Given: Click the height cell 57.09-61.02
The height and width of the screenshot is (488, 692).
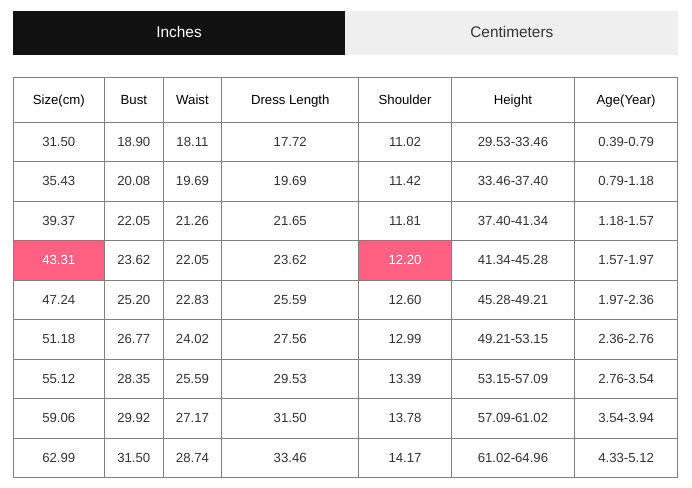Looking at the screenshot, I should tap(513, 418).
